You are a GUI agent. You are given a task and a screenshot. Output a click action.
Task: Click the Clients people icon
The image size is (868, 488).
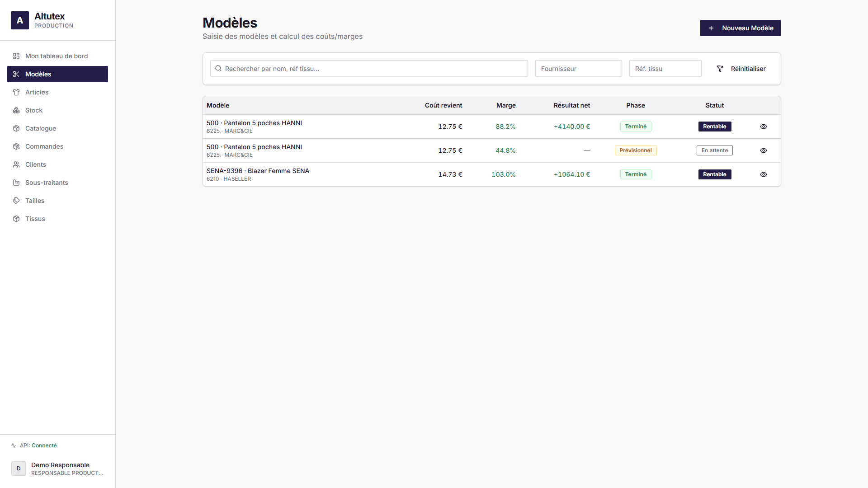point(16,164)
